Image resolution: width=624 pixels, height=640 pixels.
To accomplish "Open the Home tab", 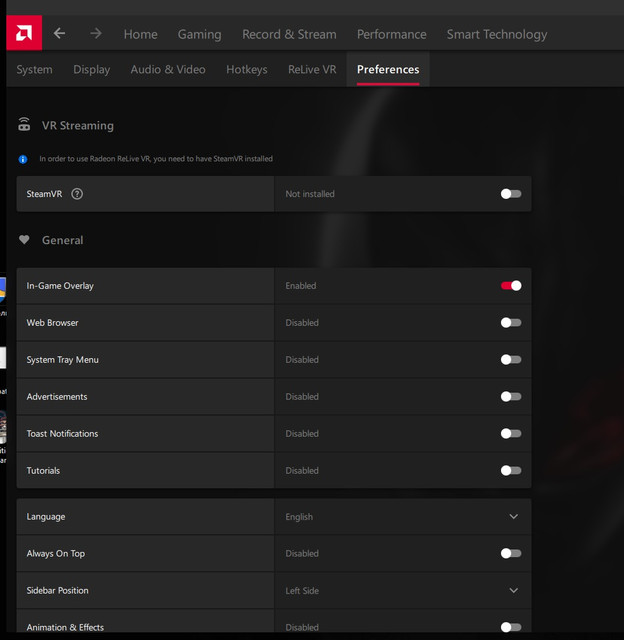I will click(x=140, y=34).
